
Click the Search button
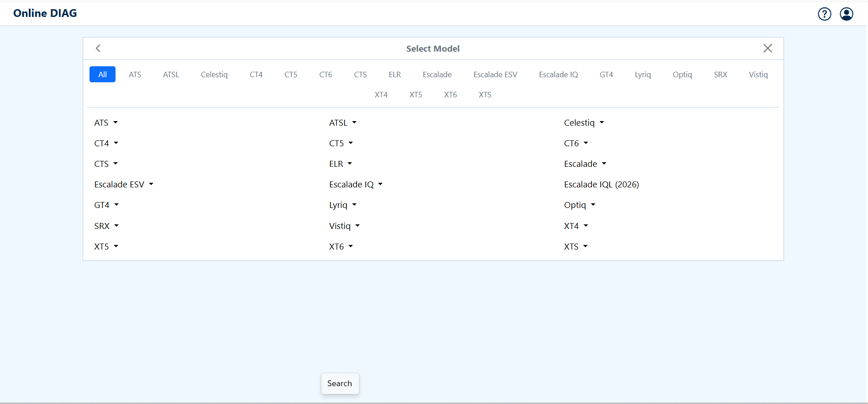pos(340,383)
